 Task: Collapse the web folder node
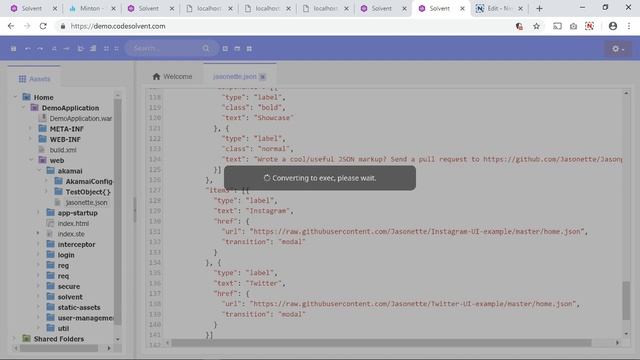31,160
